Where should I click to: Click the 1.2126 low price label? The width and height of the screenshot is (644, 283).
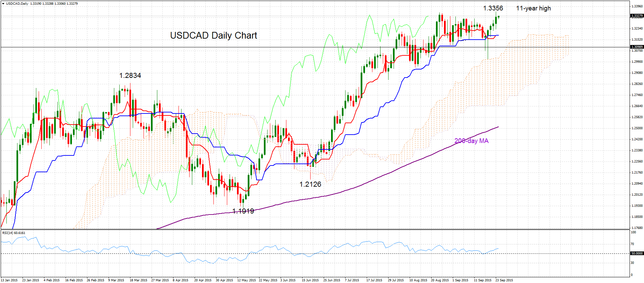310,184
